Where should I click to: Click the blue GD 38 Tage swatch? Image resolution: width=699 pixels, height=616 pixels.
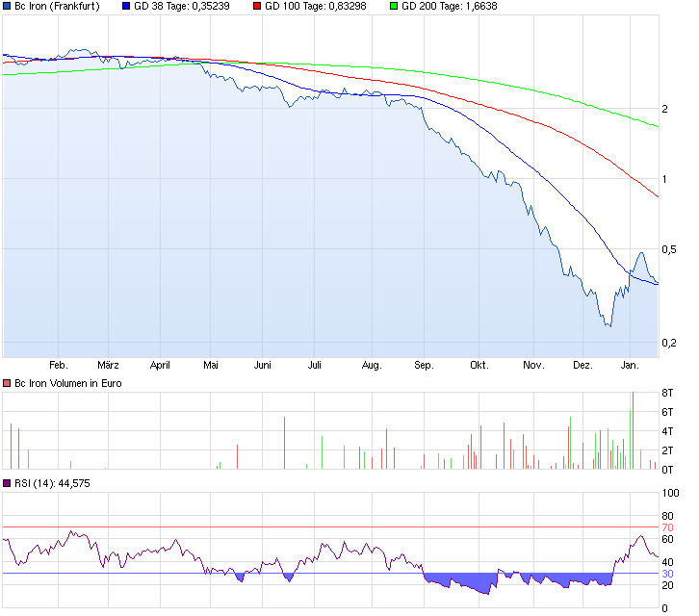(126, 6)
